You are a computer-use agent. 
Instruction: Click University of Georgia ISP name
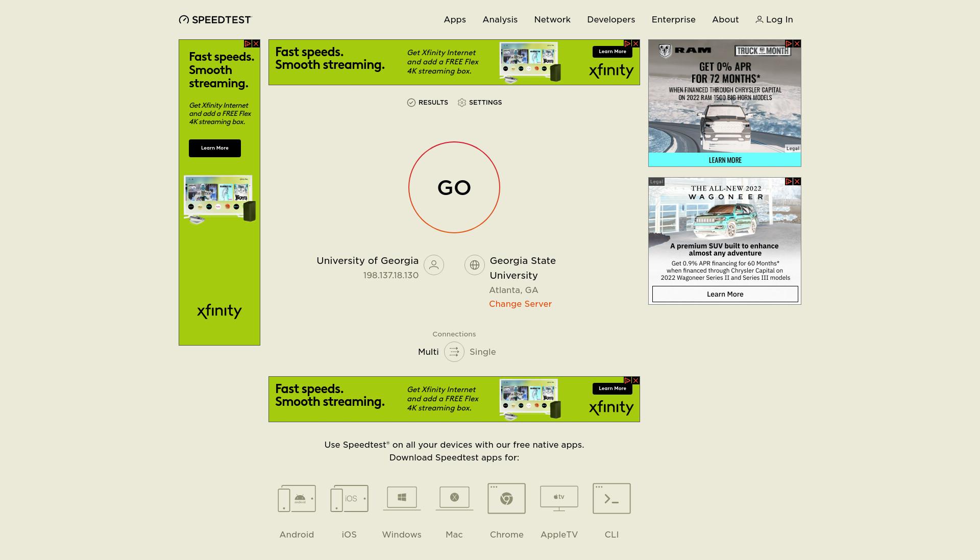pos(367,261)
